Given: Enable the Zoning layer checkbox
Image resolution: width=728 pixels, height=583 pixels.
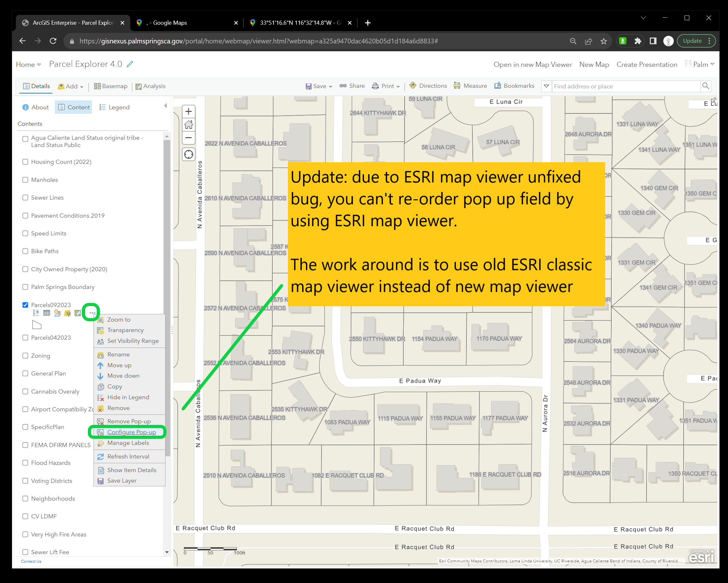Looking at the screenshot, I should (x=25, y=356).
